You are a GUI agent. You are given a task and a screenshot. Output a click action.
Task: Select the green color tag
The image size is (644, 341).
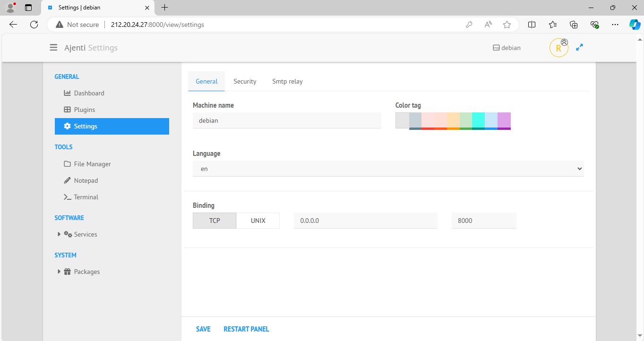[466, 121]
